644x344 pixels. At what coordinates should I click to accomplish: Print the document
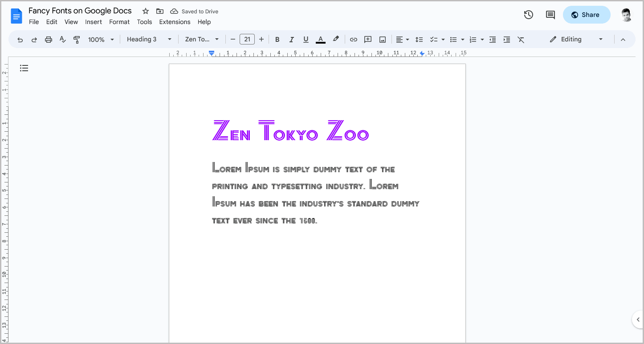pos(48,39)
